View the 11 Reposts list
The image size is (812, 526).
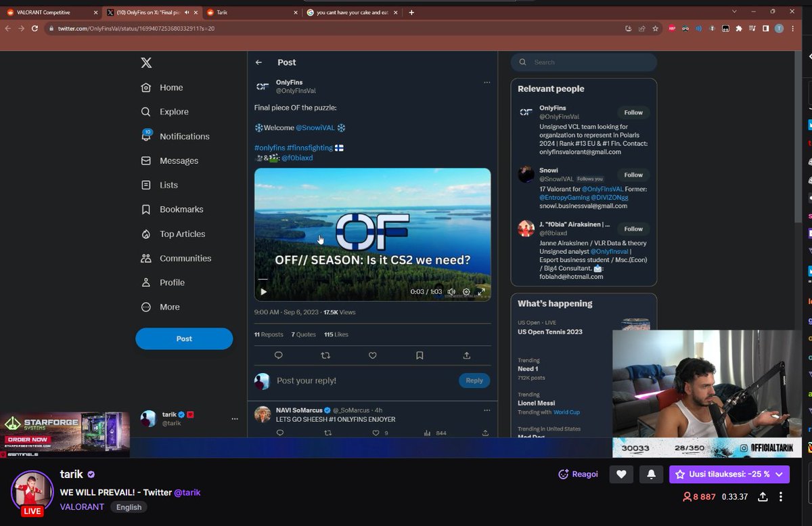point(269,334)
